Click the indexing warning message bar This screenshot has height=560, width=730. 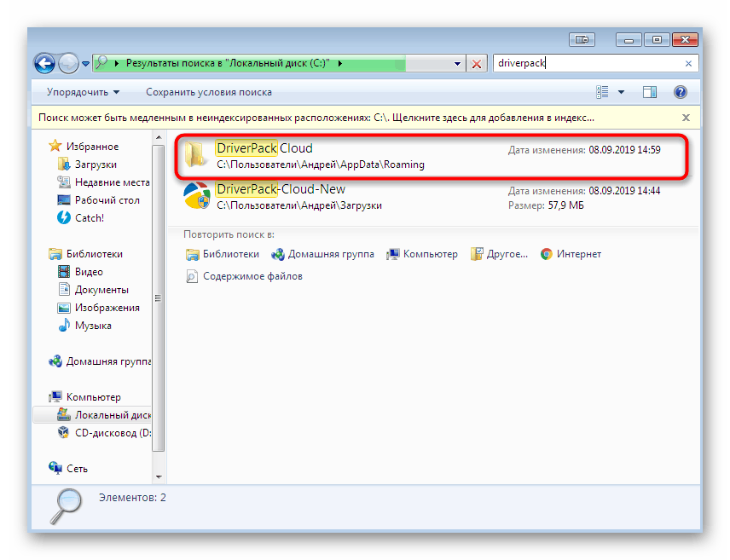tap(316, 118)
